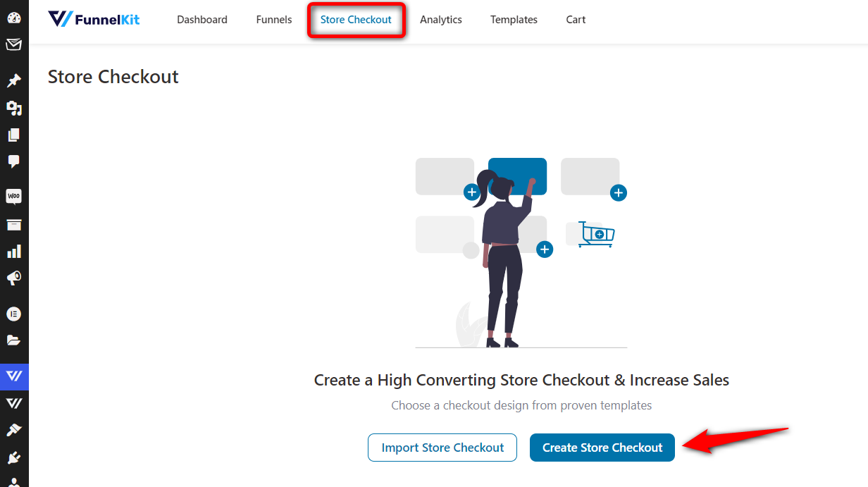Open Appearance paintbrush icon in sidebar

[x=14, y=430]
